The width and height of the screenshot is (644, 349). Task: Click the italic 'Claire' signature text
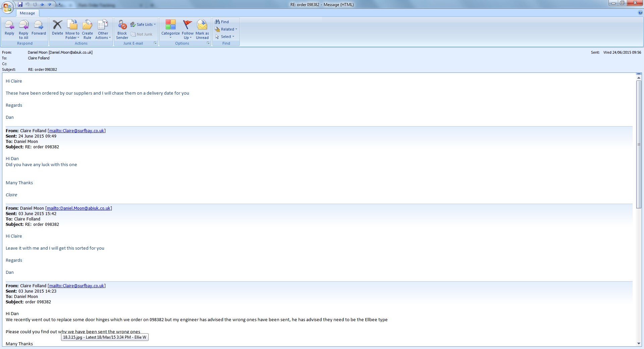[11, 195]
